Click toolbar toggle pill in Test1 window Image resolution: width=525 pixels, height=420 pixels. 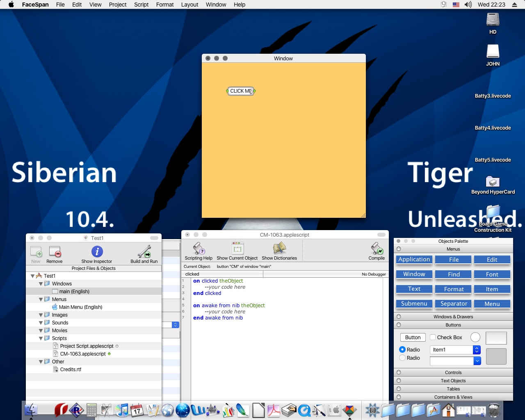(x=154, y=238)
